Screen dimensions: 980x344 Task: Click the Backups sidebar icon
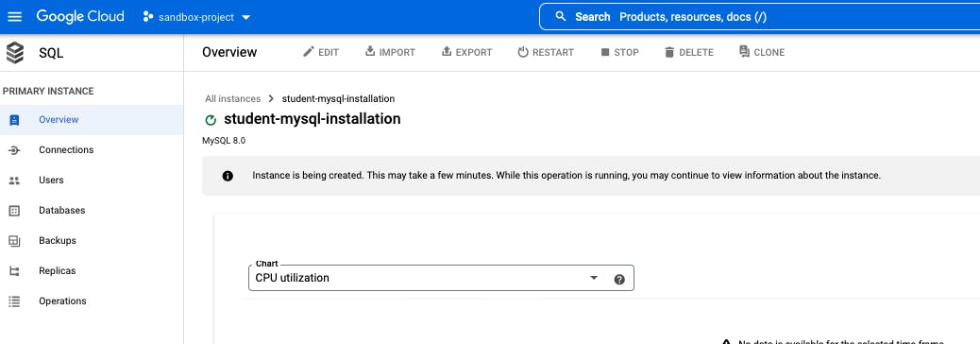click(14, 241)
